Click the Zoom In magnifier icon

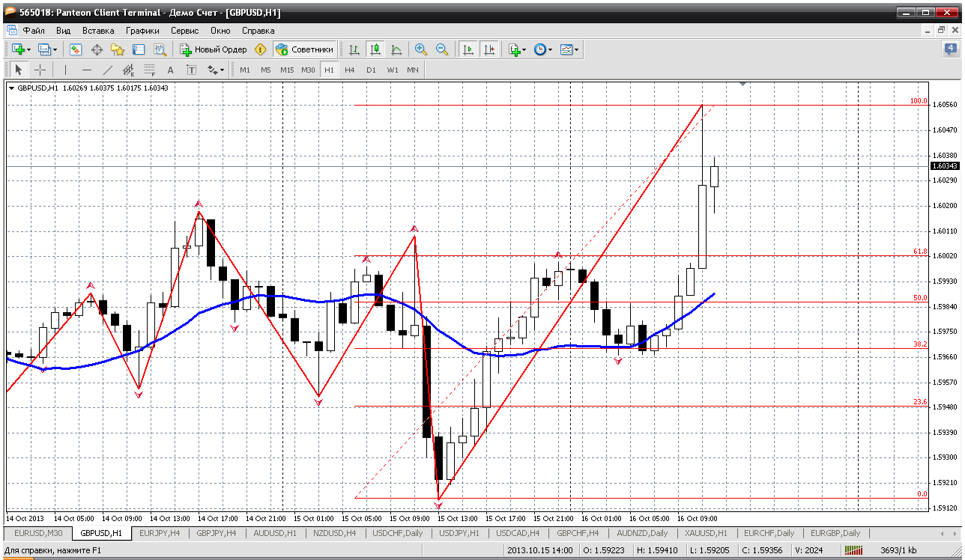pos(421,49)
